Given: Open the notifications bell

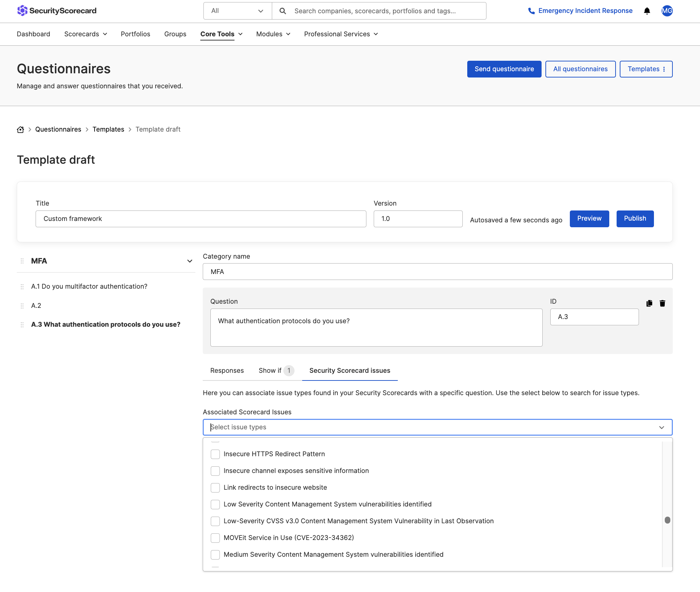Looking at the screenshot, I should 647,11.
